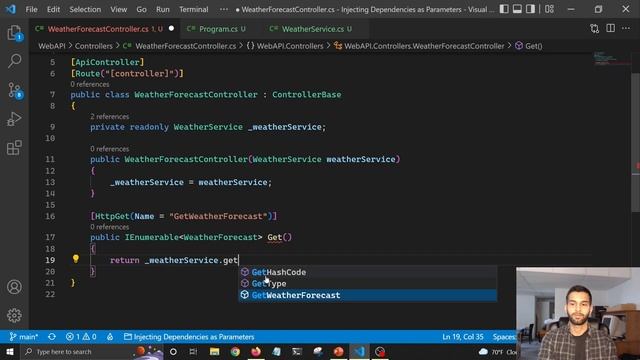Open the Windows Start menu
640x360 pixels.
[x=10, y=351]
